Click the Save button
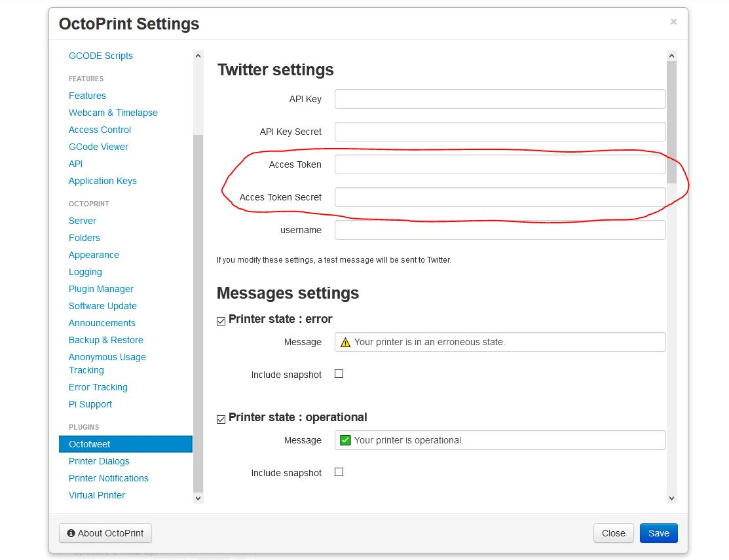 (x=658, y=533)
